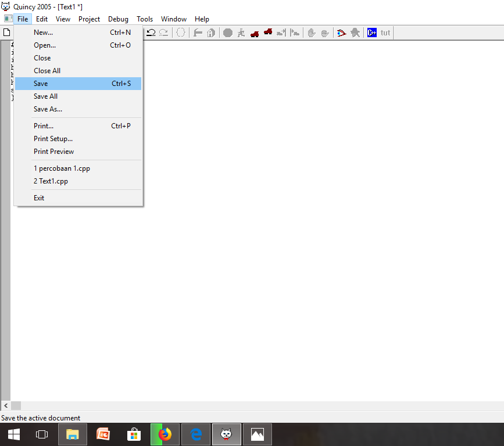The height and width of the screenshot is (446, 504).
Task: Click the stop sign icon to halt execution
Action: click(228, 33)
